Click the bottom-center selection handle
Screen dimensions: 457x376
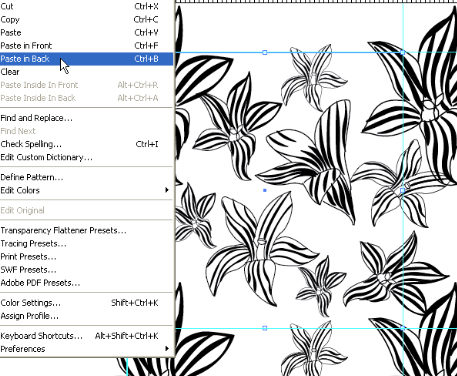tap(265, 328)
